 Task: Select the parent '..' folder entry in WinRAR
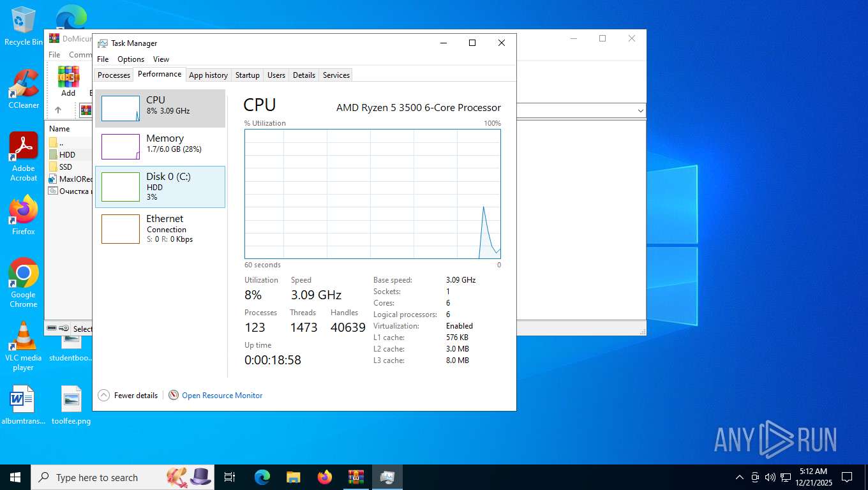click(56, 142)
